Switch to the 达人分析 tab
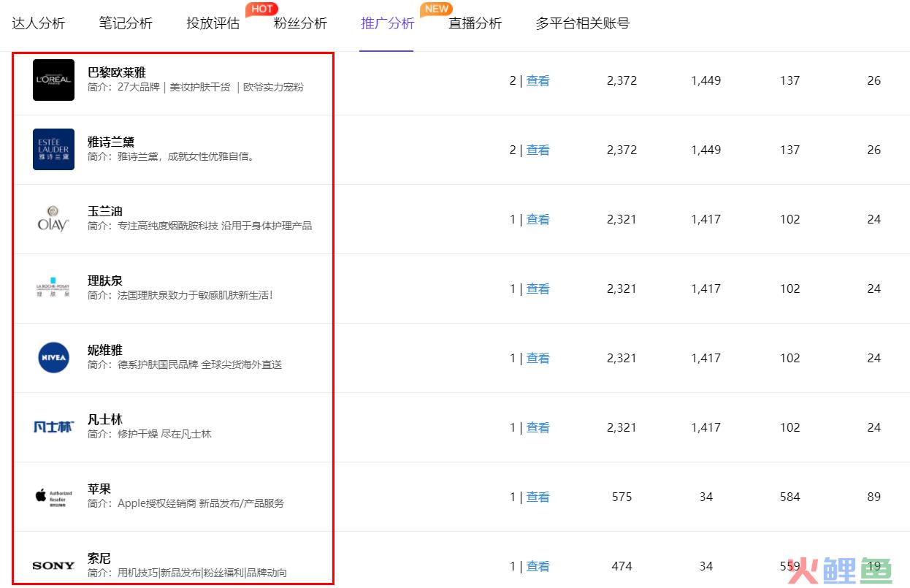The image size is (910, 588). click(39, 23)
